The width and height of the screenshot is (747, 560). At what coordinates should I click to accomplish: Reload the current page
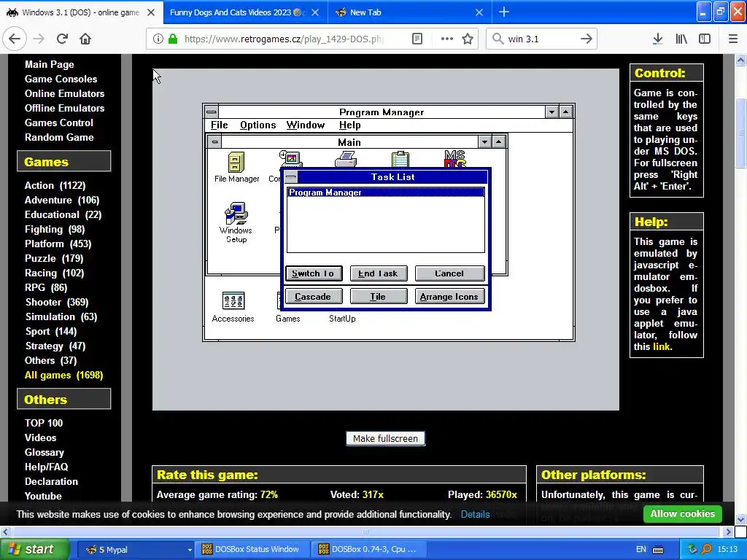pyautogui.click(x=62, y=39)
